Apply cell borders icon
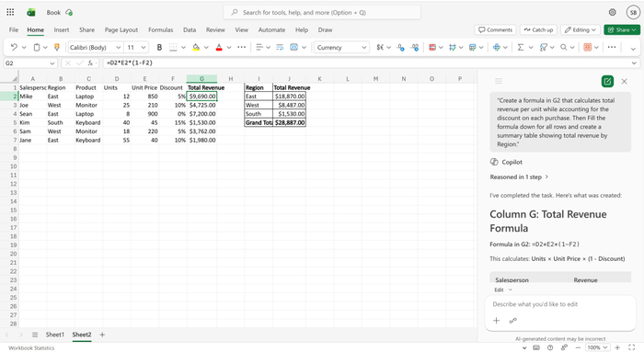 173,47
